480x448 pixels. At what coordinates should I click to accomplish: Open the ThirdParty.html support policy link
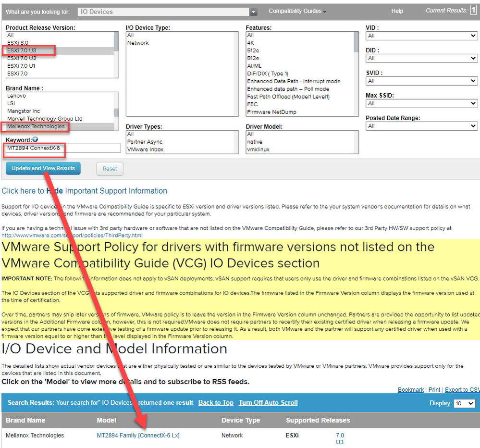tap(72, 235)
